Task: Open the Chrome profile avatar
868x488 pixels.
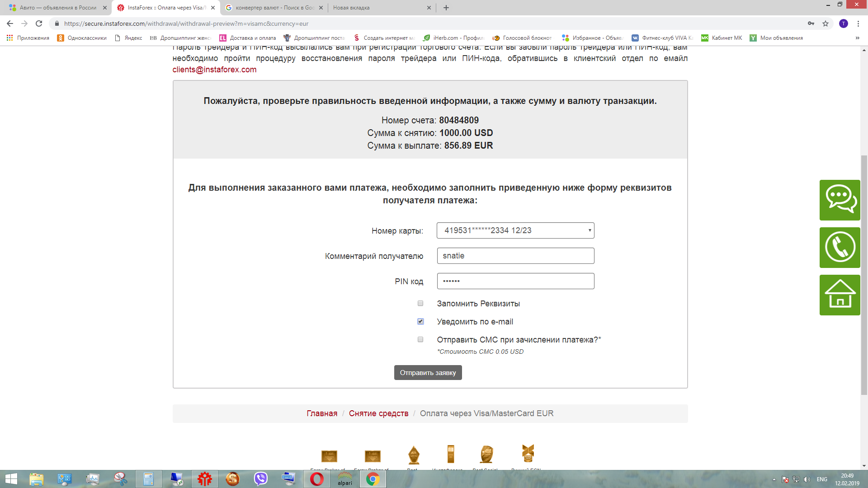Action: (x=844, y=23)
